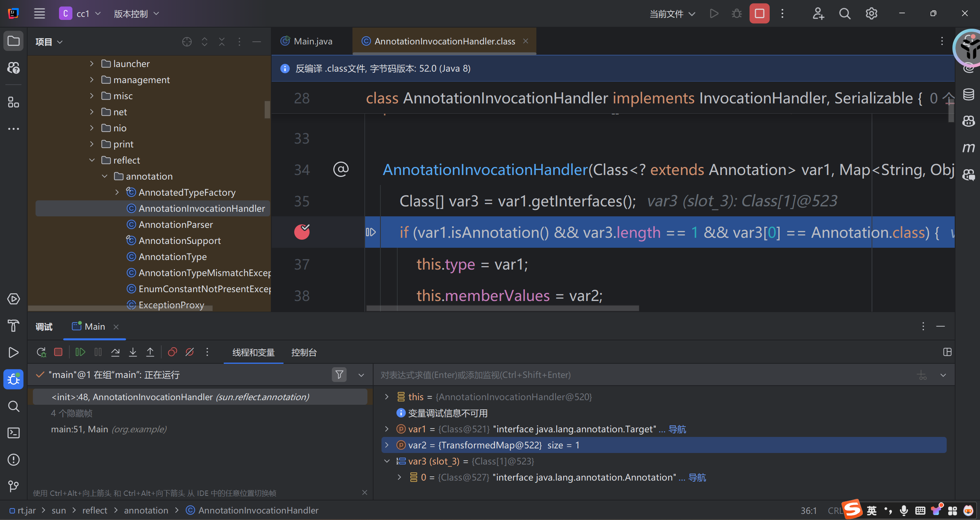Screen dimensions: 980x520
Task: Open the Maven tool window
Action: [969, 148]
